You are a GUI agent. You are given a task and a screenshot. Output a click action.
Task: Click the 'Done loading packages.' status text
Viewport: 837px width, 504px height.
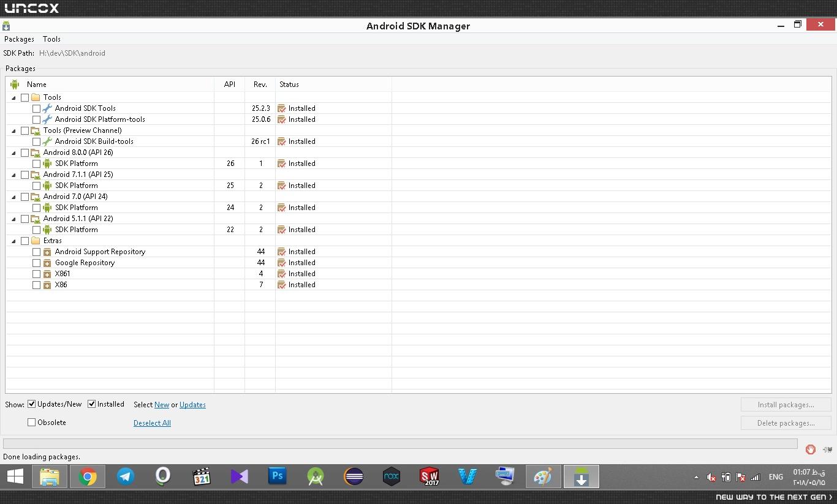(42, 457)
